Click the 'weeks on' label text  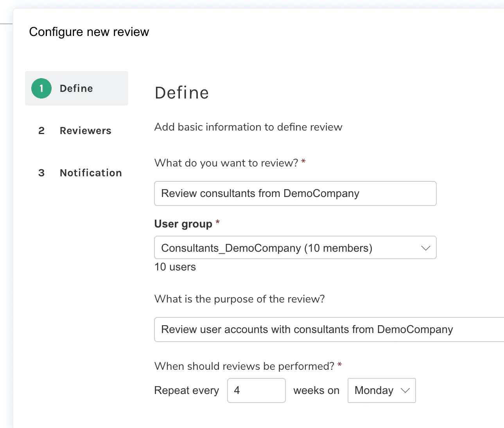pyautogui.click(x=316, y=390)
